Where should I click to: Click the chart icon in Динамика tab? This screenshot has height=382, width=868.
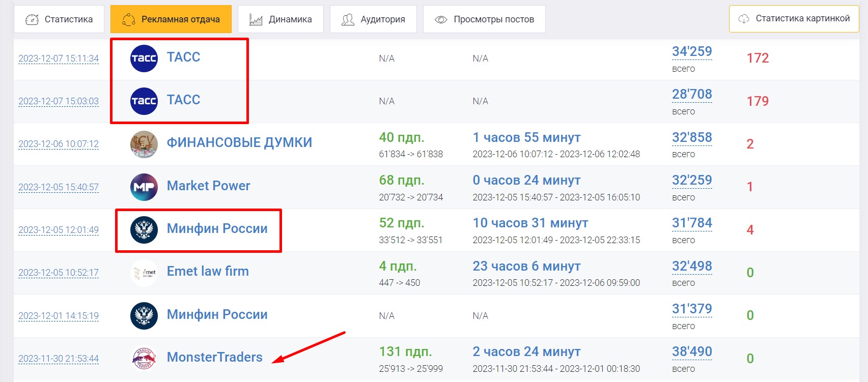pyautogui.click(x=256, y=20)
